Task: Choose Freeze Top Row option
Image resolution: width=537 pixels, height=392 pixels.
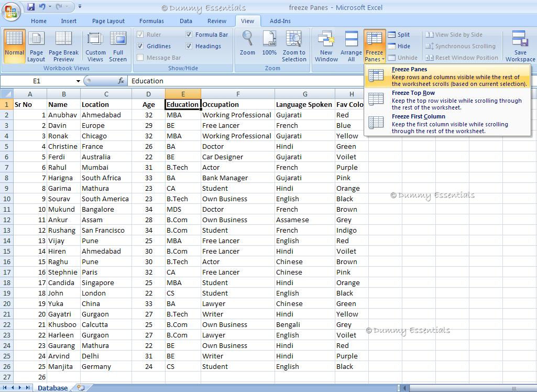Action: tap(447, 100)
